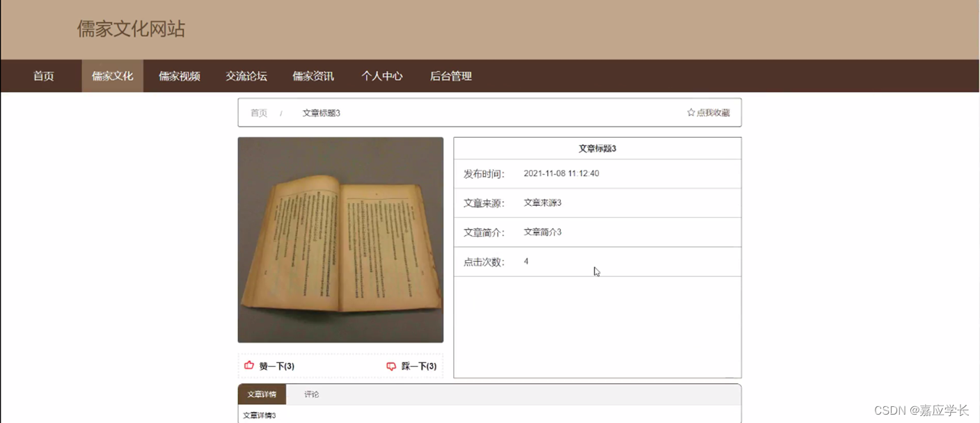Click the 文章详情3 body text
This screenshot has width=980, height=423.
tap(260, 415)
